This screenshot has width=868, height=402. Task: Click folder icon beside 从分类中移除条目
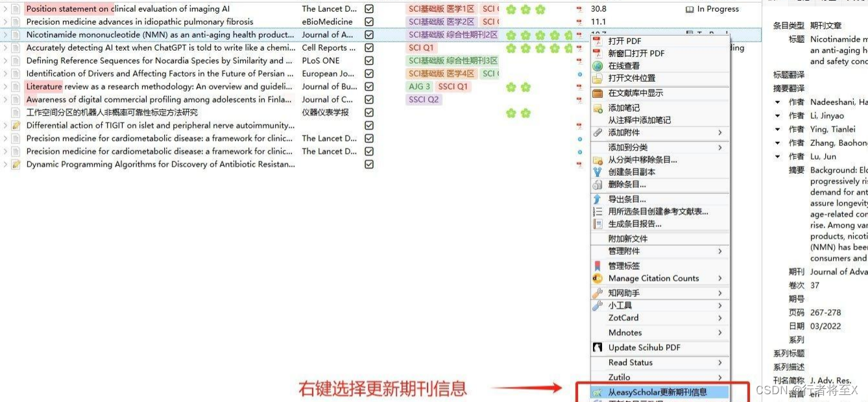tap(597, 160)
